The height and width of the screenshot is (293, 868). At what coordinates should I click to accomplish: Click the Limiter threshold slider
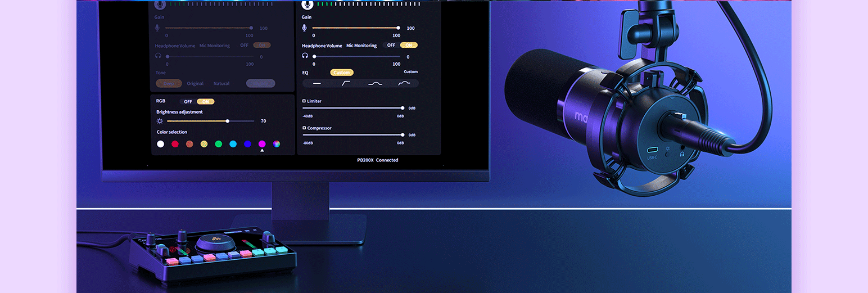(353, 108)
